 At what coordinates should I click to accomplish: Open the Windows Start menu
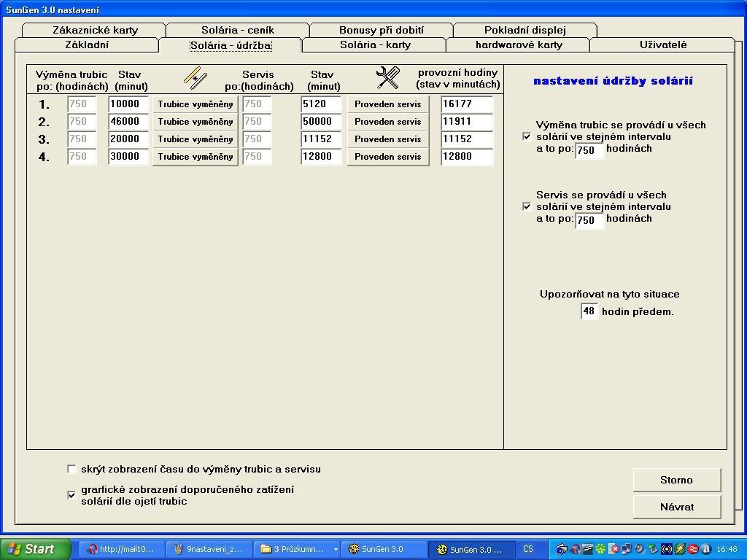pos(35,549)
